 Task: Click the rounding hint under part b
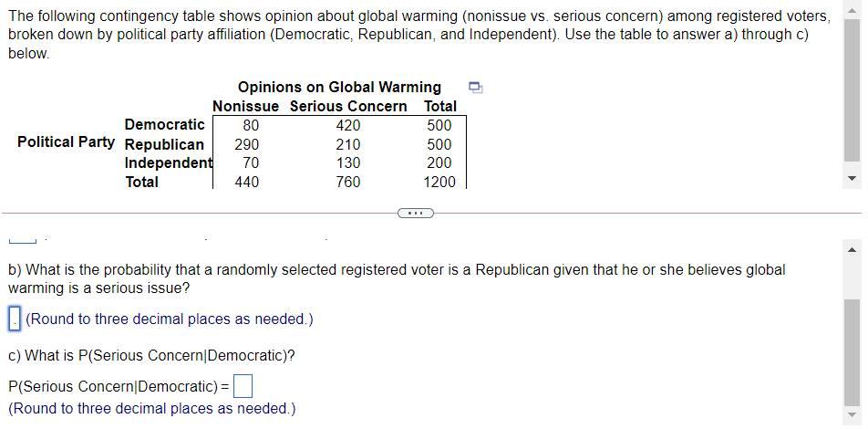170,319
